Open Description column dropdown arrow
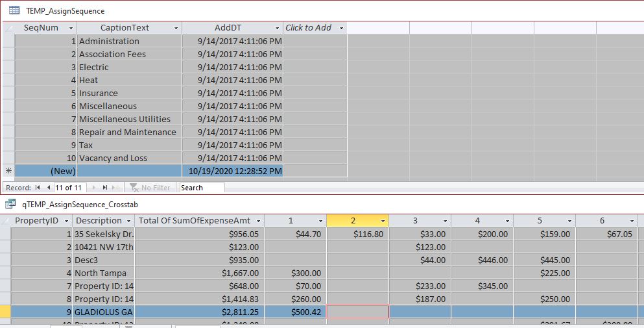644x328 pixels. point(128,221)
